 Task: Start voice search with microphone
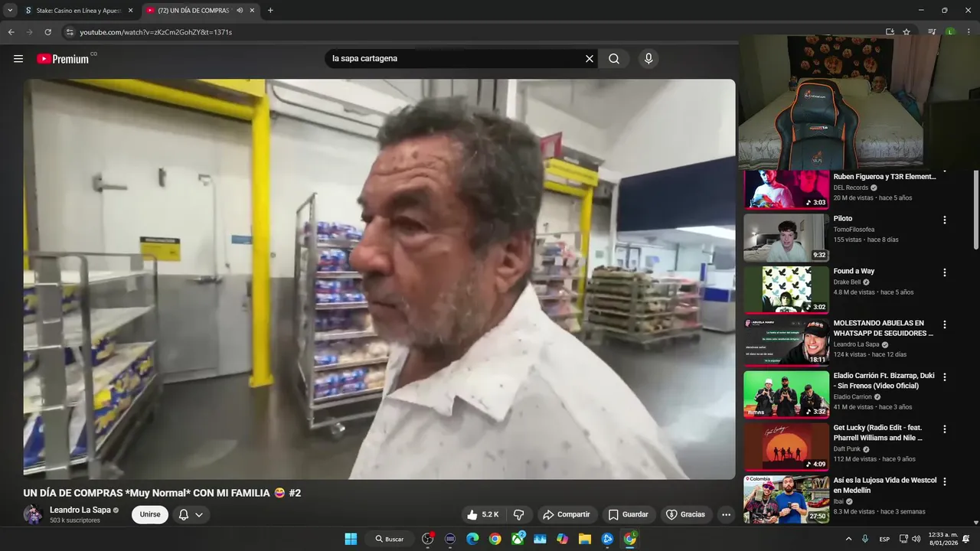(648, 59)
